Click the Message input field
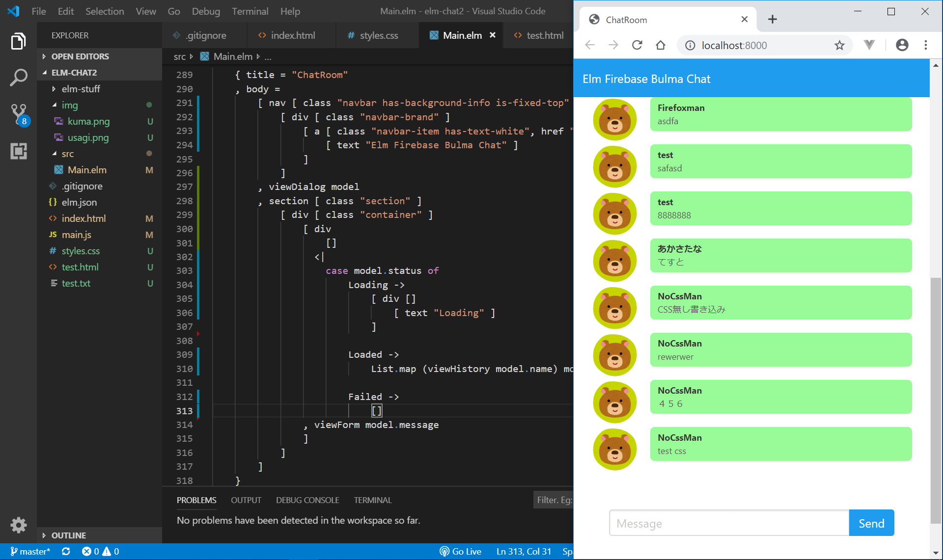Image resolution: width=943 pixels, height=560 pixels. click(729, 523)
